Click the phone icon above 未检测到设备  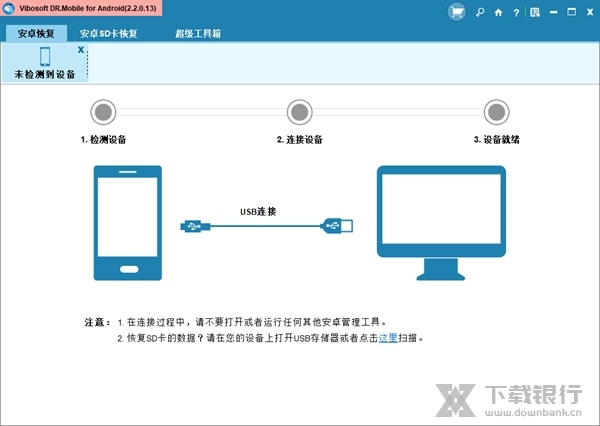[x=45, y=56]
